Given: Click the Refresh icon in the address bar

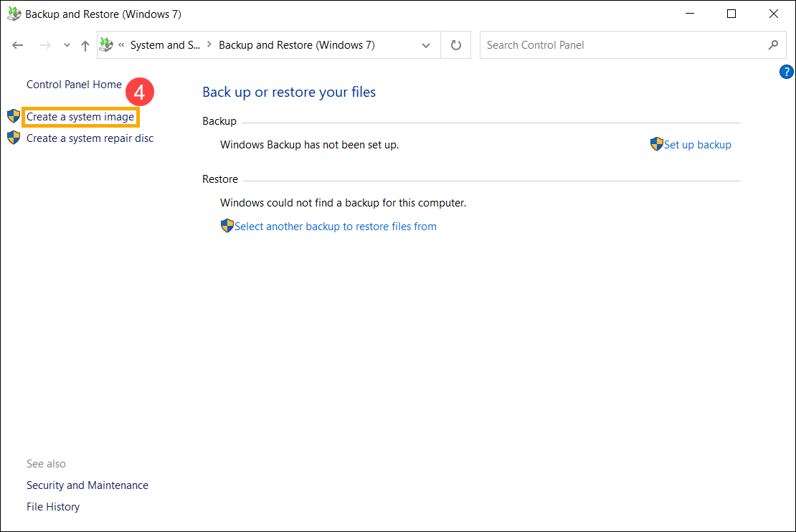Looking at the screenshot, I should tap(456, 44).
